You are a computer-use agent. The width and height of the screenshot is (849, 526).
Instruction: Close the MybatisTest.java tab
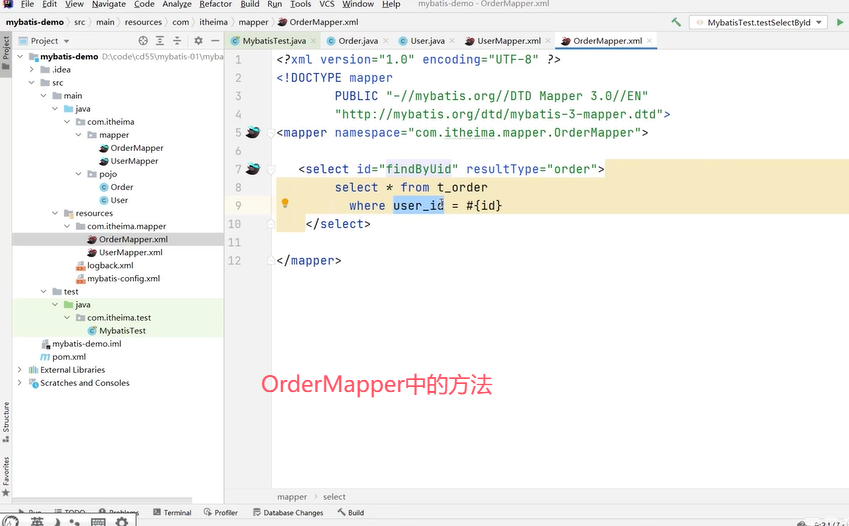313,41
